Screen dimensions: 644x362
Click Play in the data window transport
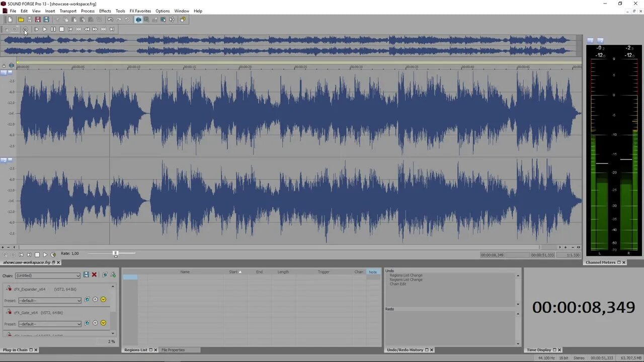tap(45, 255)
